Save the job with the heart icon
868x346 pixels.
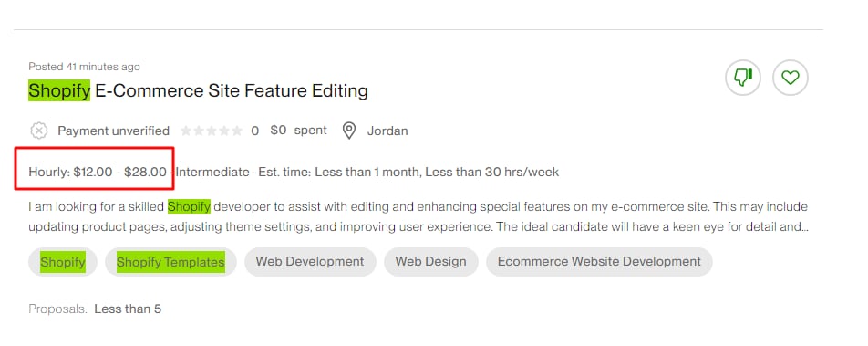coord(790,78)
